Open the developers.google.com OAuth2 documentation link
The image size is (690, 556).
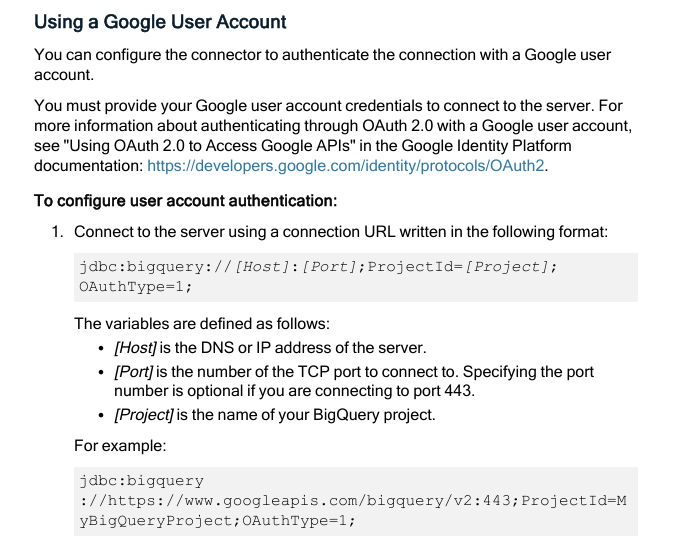(x=345, y=166)
